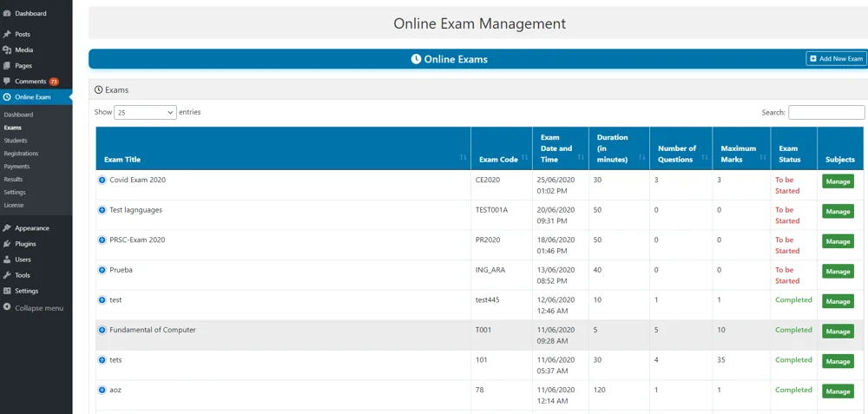The width and height of the screenshot is (868, 414).
Task: Click the Fundamental of Computer title
Action: tap(153, 330)
